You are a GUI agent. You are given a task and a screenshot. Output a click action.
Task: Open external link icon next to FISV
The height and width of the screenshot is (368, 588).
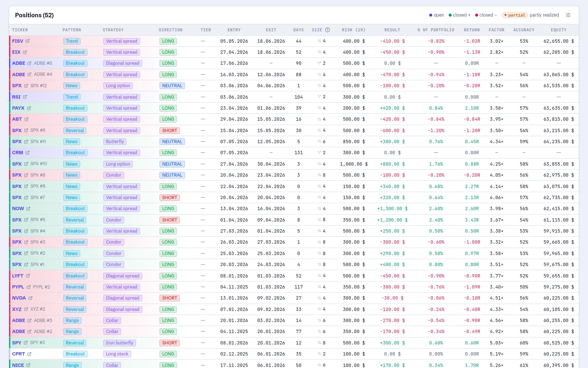28,41
